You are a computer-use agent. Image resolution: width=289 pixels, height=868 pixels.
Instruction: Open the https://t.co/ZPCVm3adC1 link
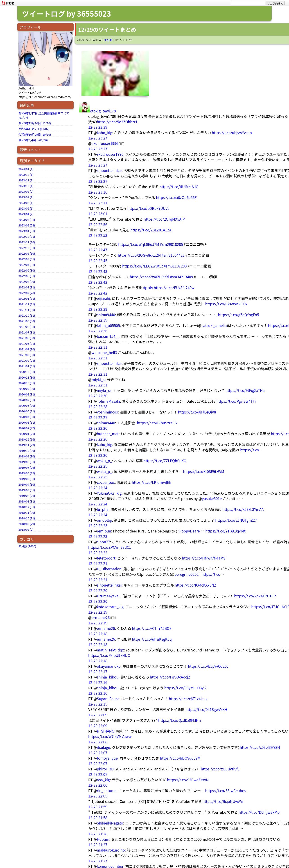[110, 548]
